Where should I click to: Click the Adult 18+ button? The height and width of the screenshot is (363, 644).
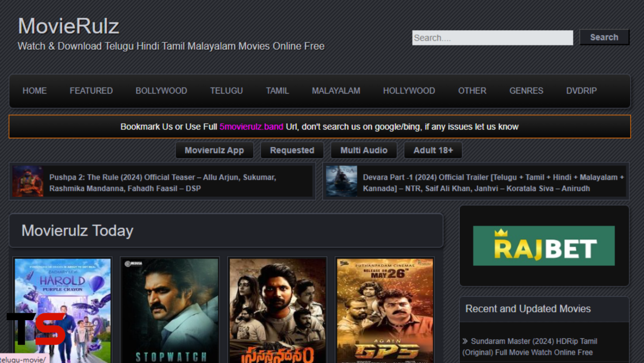(x=433, y=150)
